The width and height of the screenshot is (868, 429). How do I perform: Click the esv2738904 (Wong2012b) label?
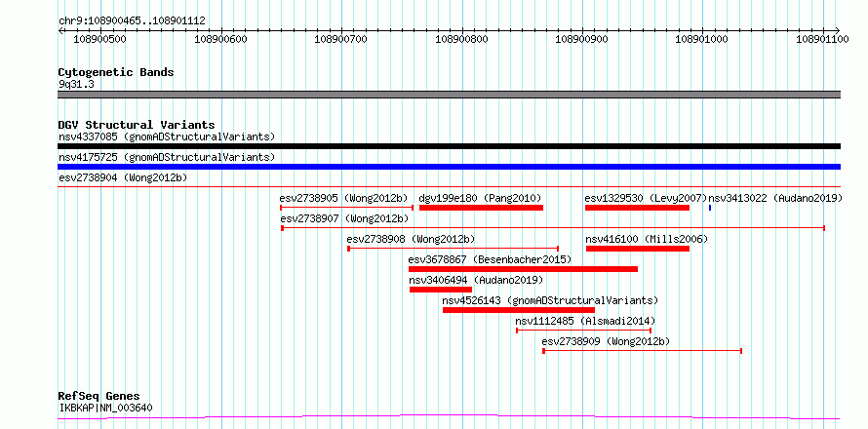[123, 177]
